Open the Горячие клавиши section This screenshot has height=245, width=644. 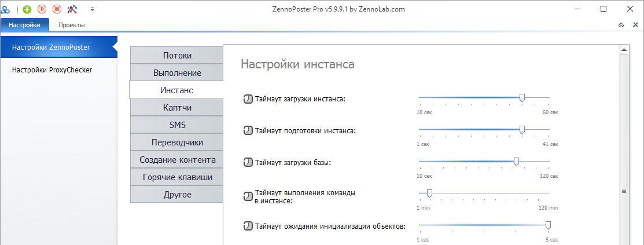(x=177, y=177)
